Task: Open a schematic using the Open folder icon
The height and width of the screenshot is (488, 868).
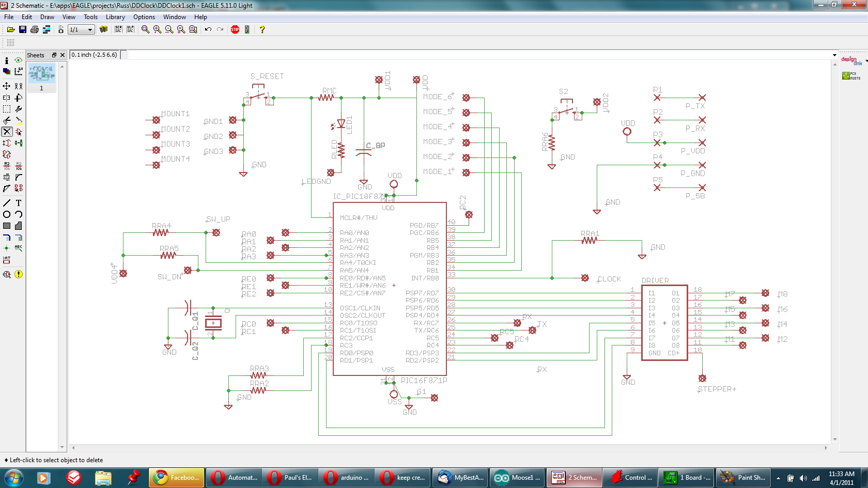Action: (10, 29)
